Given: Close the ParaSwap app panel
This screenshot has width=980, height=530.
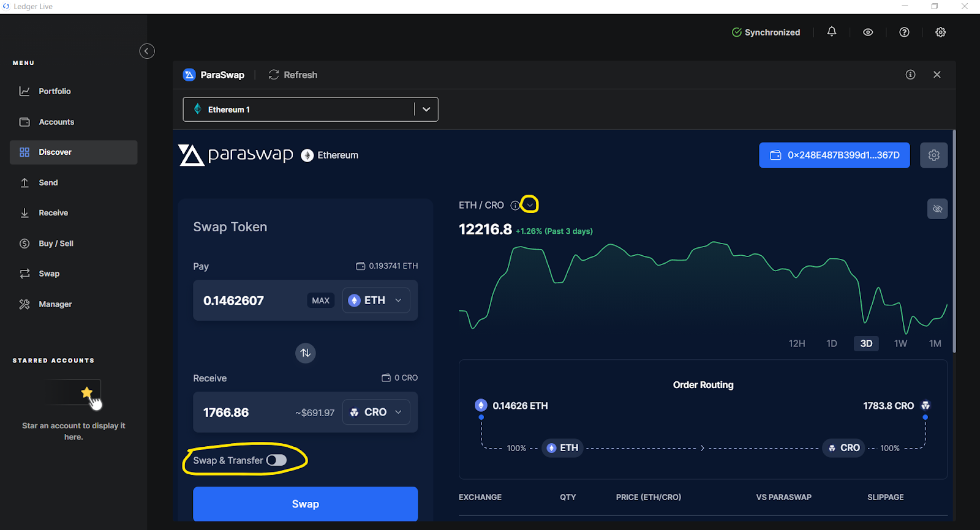Looking at the screenshot, I should (937, 75).
